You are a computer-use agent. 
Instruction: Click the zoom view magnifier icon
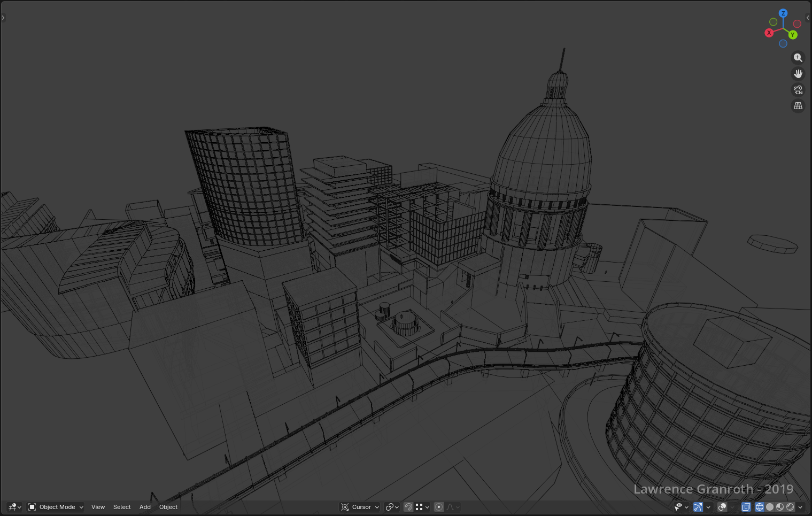[x=798, y=58]
